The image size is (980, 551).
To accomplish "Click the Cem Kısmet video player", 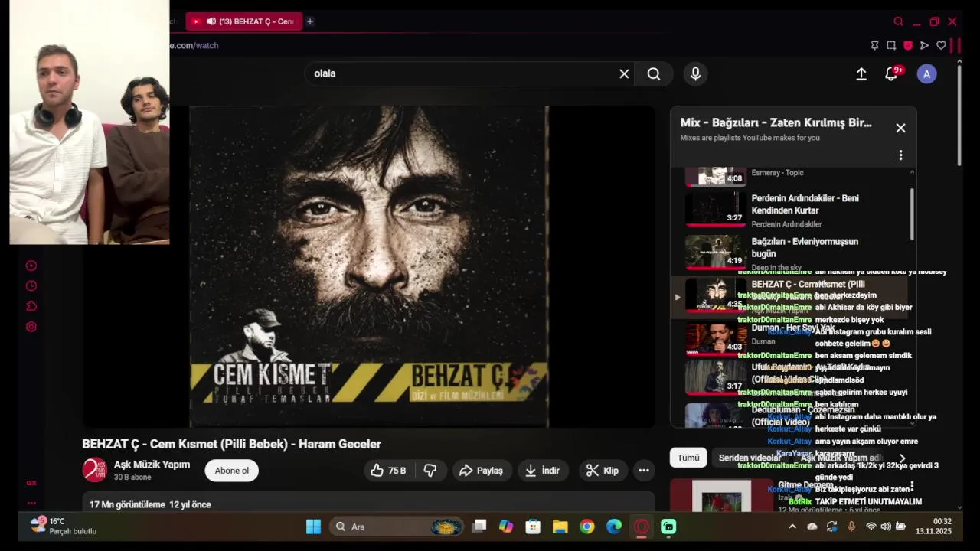I will tap(369, 266).
